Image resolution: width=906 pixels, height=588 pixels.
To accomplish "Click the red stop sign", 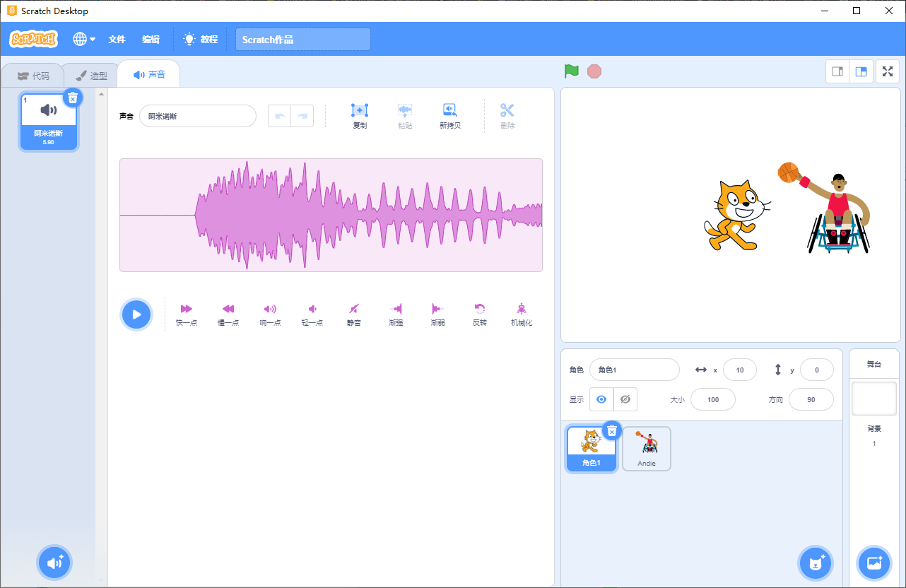I will coord(594,71).
